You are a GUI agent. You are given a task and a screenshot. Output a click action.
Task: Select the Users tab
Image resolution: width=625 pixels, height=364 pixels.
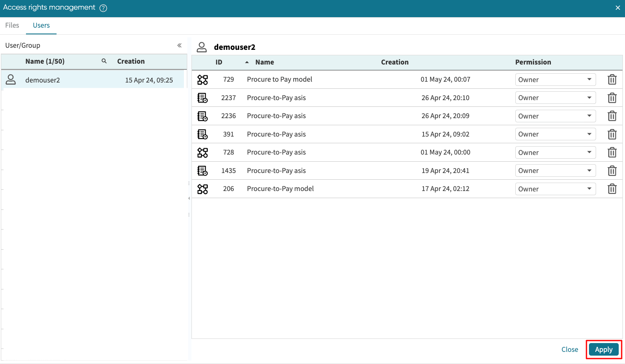41,26
